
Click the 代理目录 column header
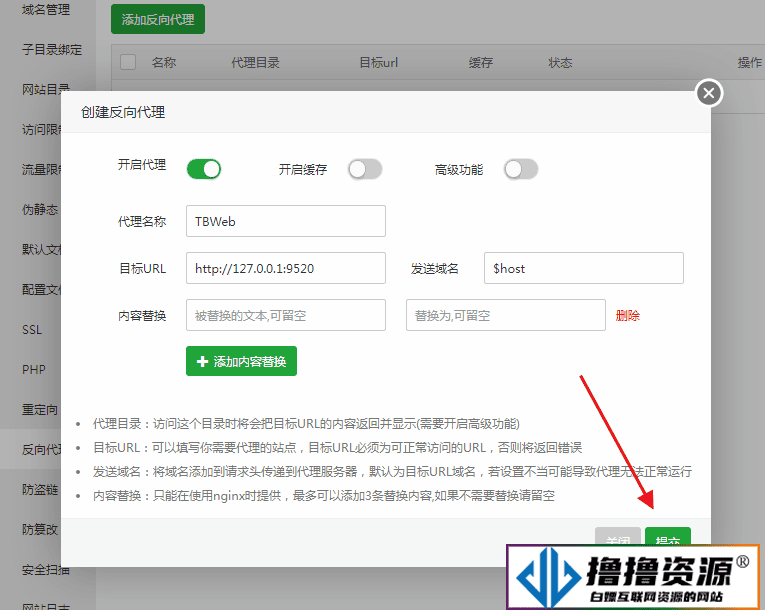pyautogui.click(x=255, y=62)
